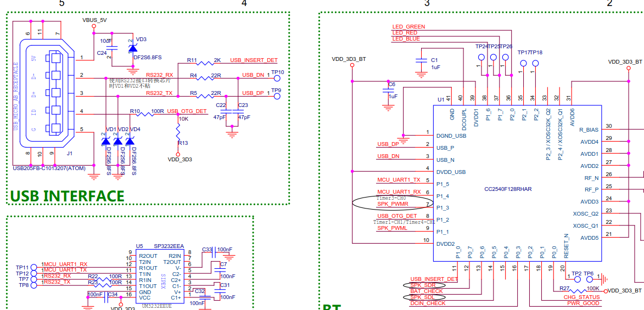Click the C6 1uF capacitor symbol

pyautogui.click(x=387, y=91)
